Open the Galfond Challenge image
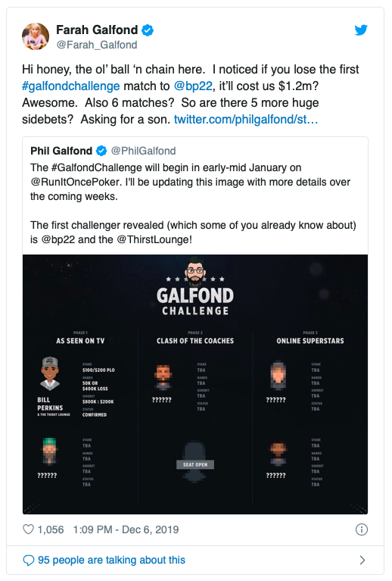This screenshot has height=581, width=392. pos(195,384)
